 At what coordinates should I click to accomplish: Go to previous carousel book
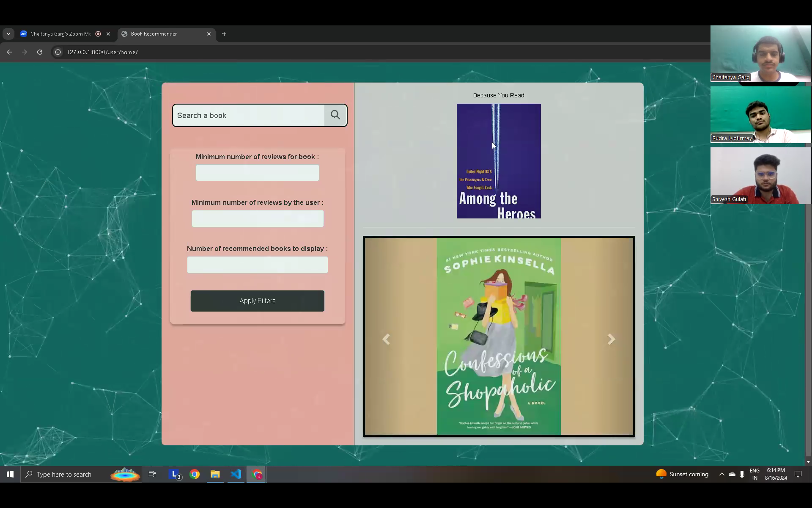[x=386, y=339]
